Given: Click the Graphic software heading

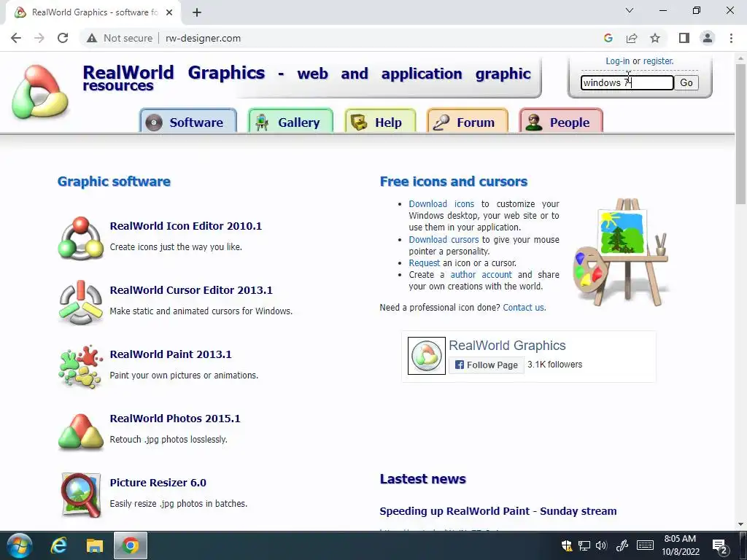Looking at the screenshot, I should pyautogui.click(x=114, y=182).
